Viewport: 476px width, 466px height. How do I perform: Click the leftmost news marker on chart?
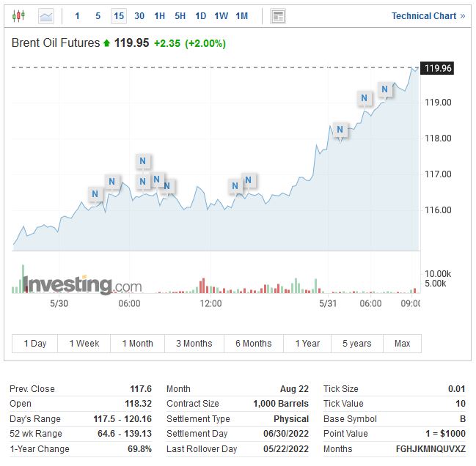click(x=95, y=193)
